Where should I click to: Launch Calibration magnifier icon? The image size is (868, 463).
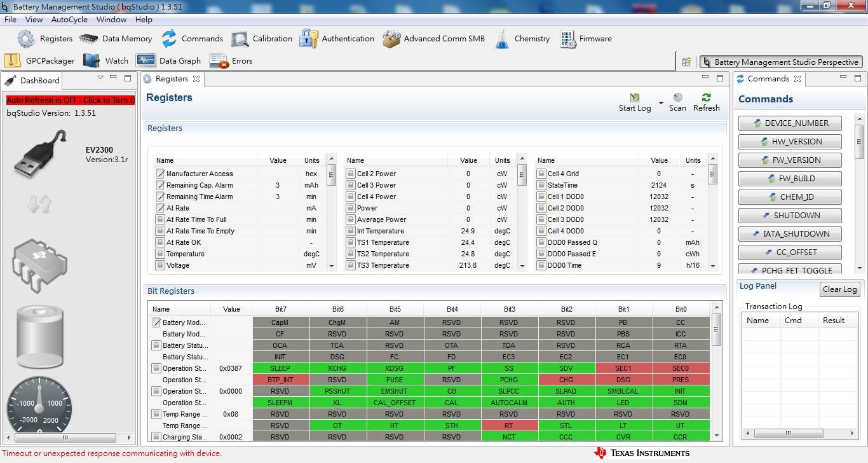click(240, 39)
